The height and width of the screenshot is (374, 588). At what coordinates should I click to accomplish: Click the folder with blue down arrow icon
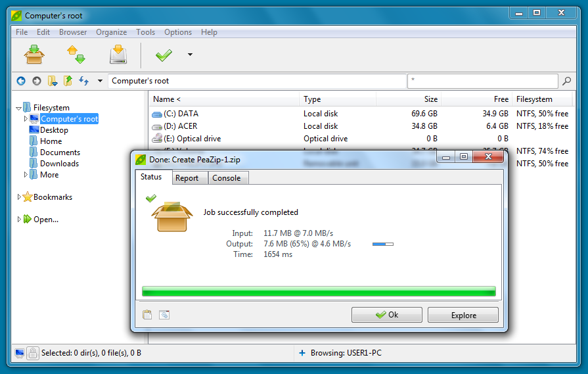[53, 81]
